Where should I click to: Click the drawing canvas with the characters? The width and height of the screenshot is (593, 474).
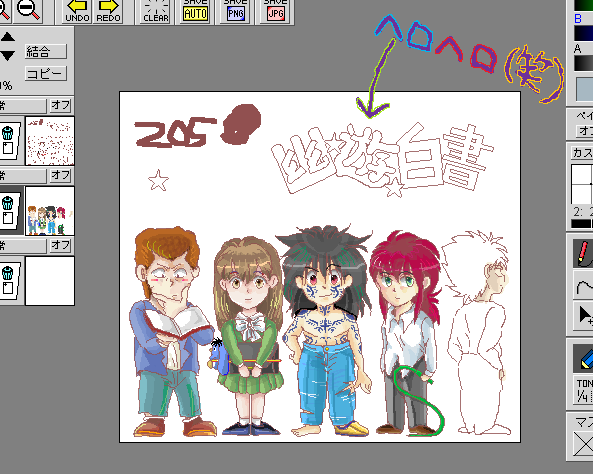point(320,267)
